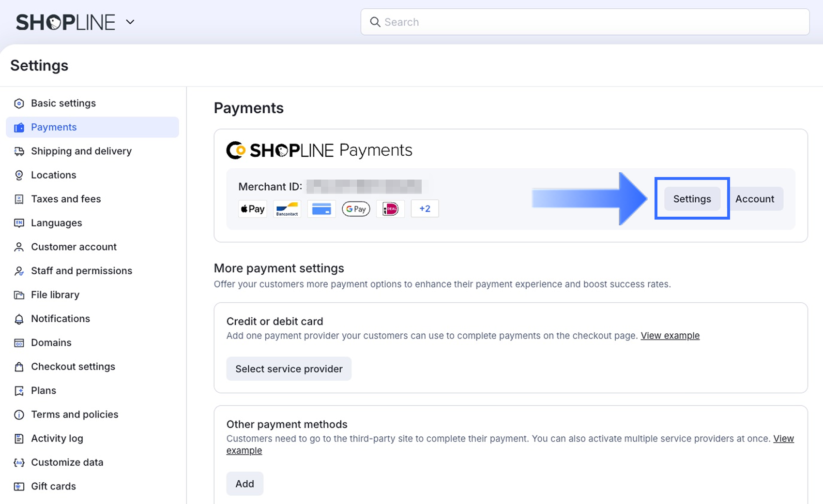823x504 pixels.
Task: Click the Shipping and delivery truck icon
Action: point(19,151)
